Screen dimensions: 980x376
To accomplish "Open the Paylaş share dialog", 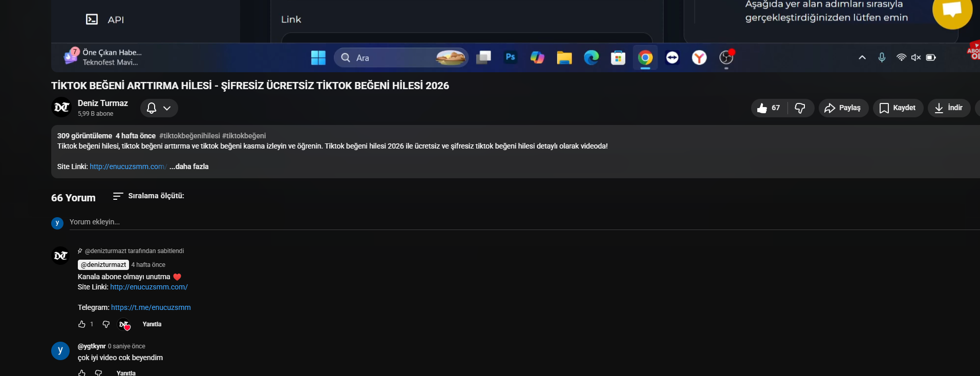I will tap(843, 108).
